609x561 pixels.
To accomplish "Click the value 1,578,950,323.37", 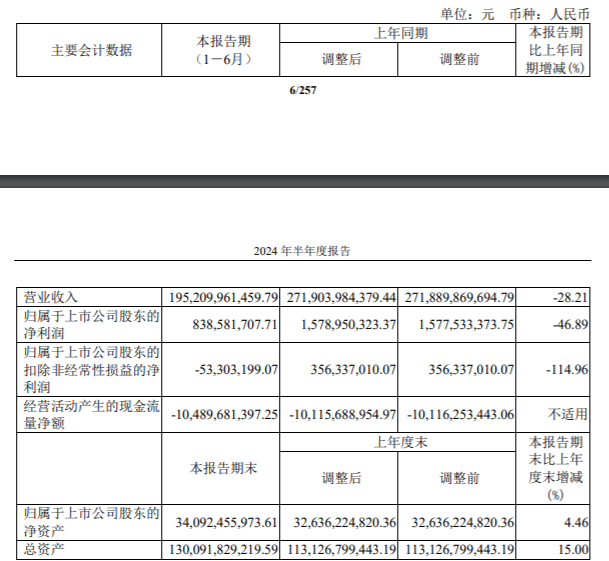I will 348,324.
